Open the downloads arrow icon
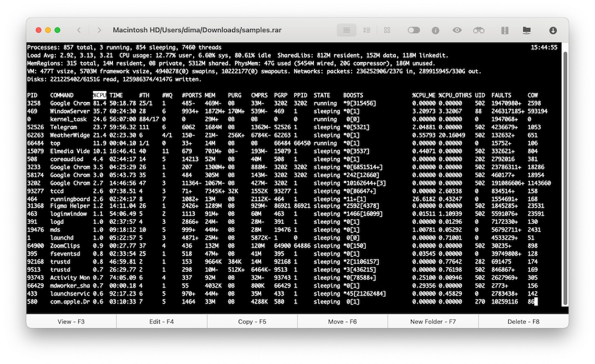 tap(553, 30)
